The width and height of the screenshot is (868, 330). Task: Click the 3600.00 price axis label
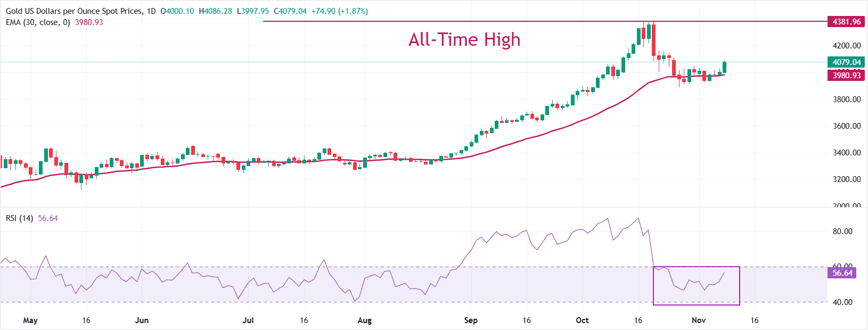[x=847, y=126]
